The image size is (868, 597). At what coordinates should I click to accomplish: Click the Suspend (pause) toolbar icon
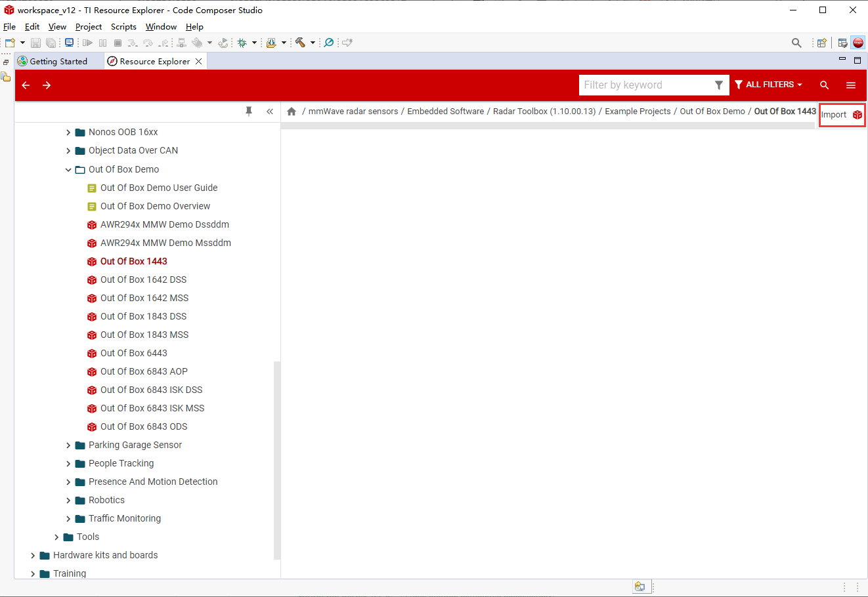tap(103, 43)
